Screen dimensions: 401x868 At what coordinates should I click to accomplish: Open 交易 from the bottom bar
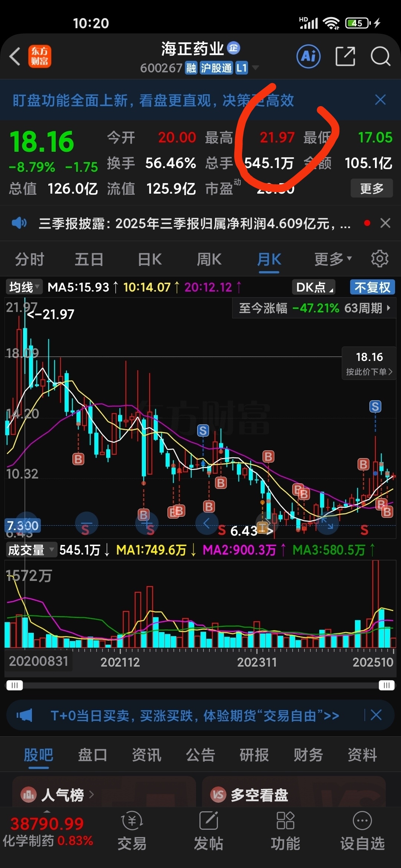click(x=132, y=831)
